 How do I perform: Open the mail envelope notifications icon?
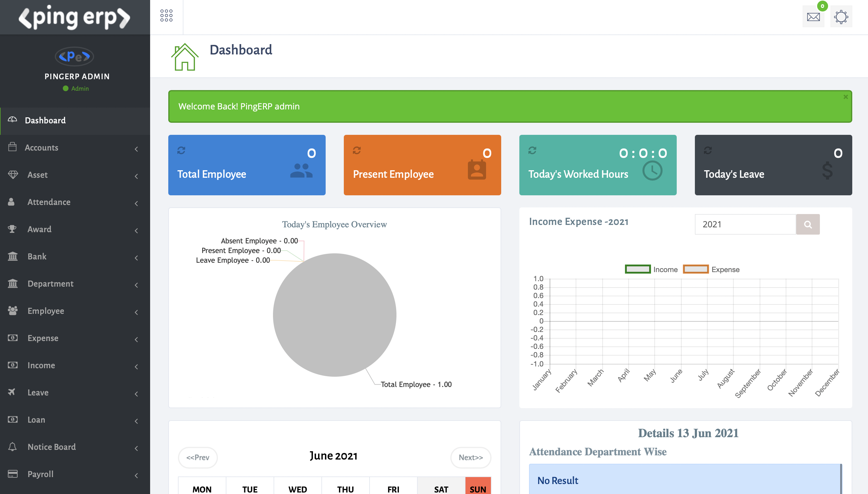point(813,17)
